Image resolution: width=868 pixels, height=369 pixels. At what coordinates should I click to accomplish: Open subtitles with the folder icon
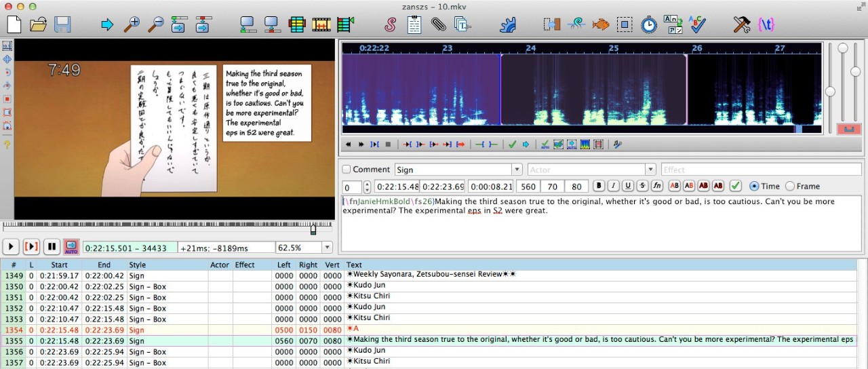[x=39, y=25]
